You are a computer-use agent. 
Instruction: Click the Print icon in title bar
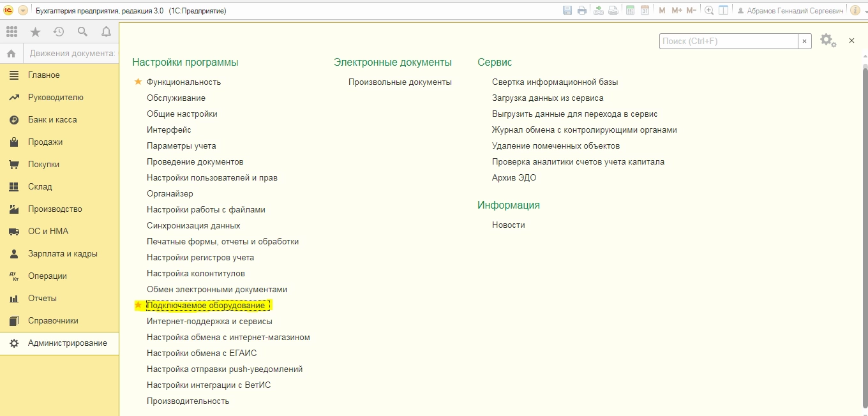coord(581,10)
